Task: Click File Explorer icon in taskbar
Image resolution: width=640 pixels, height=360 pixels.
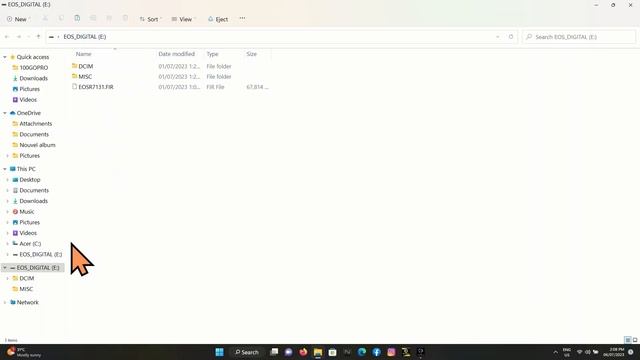Action: click(x=318, y=352)
